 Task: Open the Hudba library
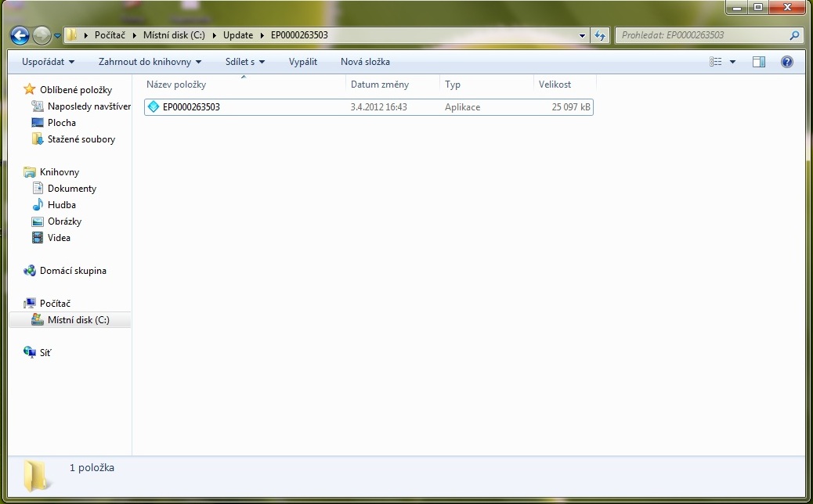62,205
